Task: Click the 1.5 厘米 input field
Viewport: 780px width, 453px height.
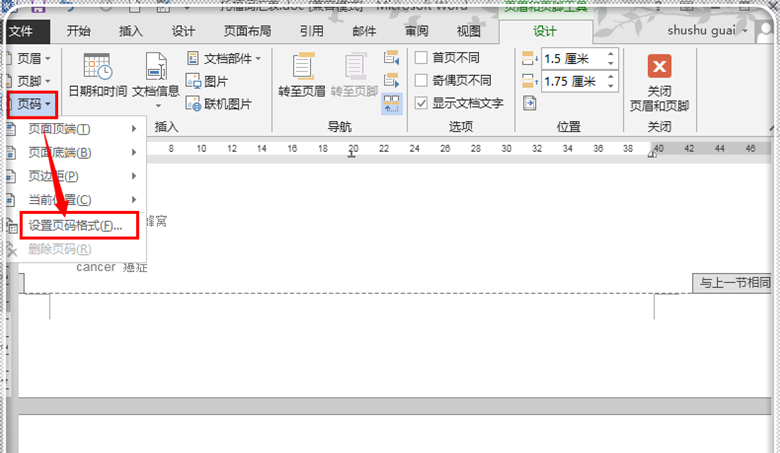Action: pyautogui.click(x=573, y=59)
